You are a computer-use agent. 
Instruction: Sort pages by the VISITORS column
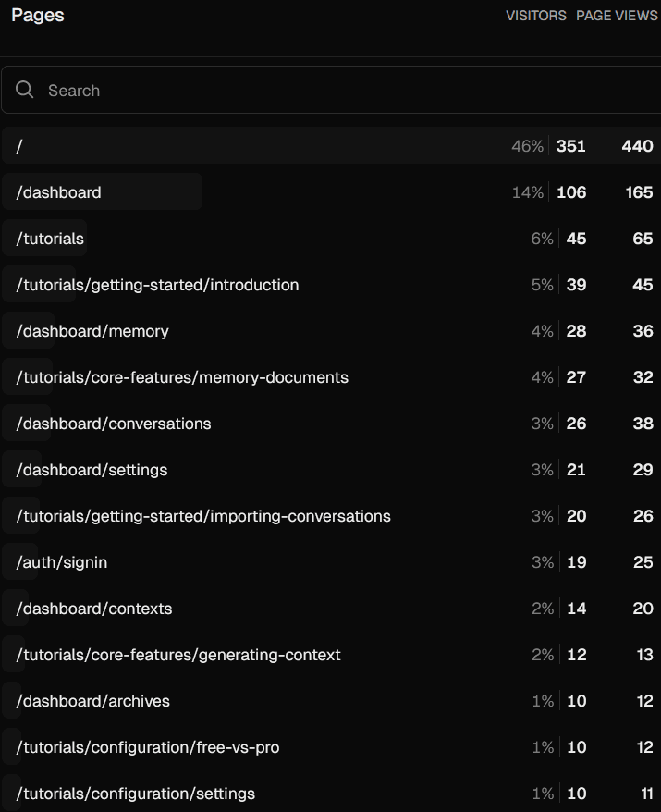[536, 16]
